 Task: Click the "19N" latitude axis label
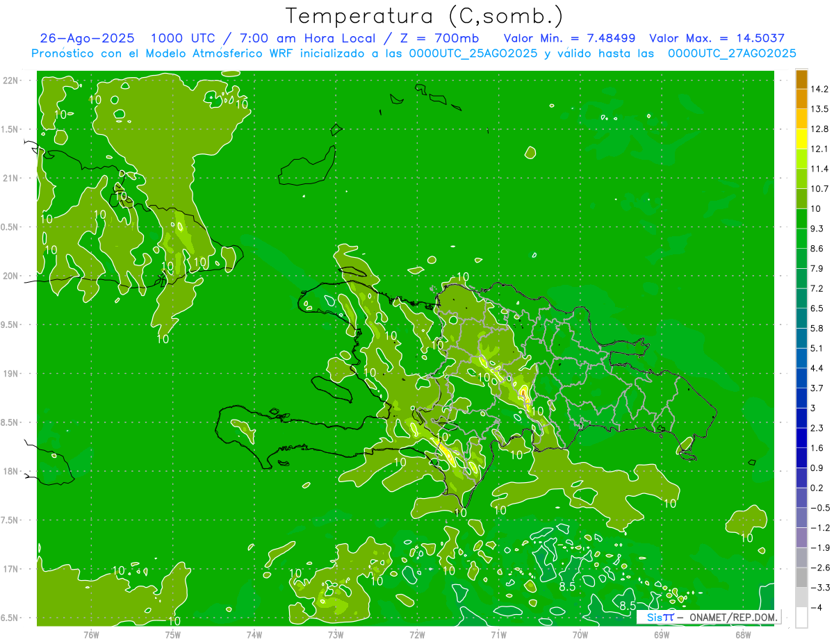pyautogui.click(x=12, y=374)
